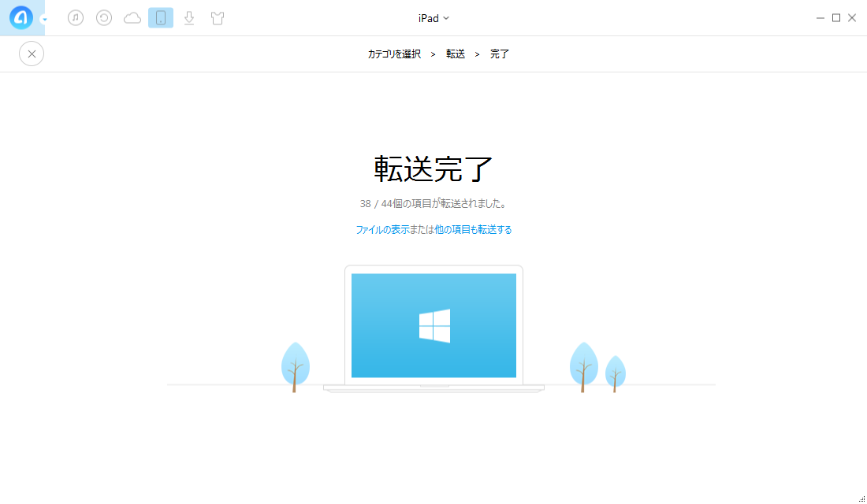Image resolution: width=867 pixels, height=504 pixels.
Task: Click the 完了 breadcrumb step
Action: pyautogui.click(x=499, y=54)
